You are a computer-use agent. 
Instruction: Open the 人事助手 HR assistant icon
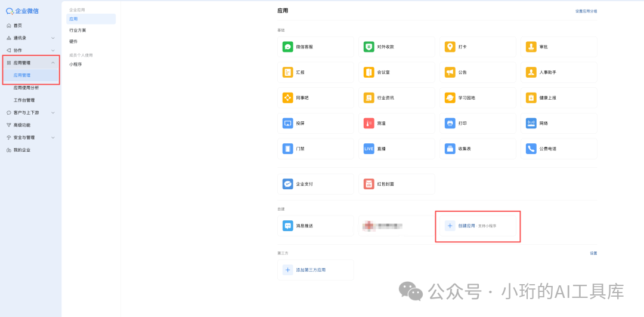[531, 72]
